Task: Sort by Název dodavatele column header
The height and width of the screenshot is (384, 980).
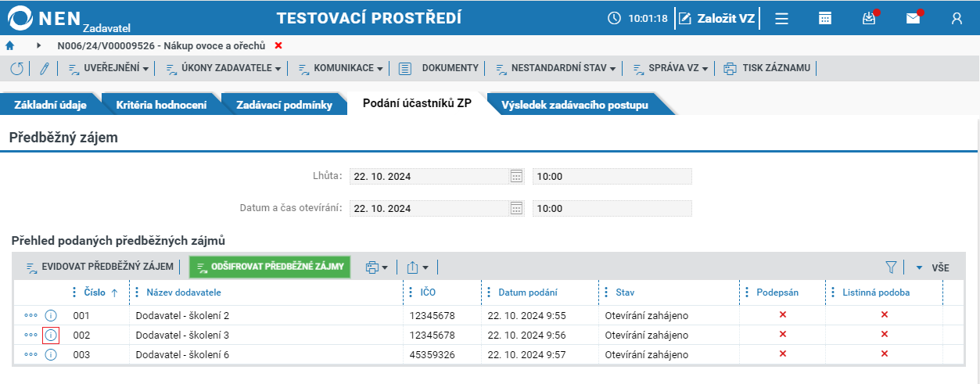Action: [x=184, y=292]
